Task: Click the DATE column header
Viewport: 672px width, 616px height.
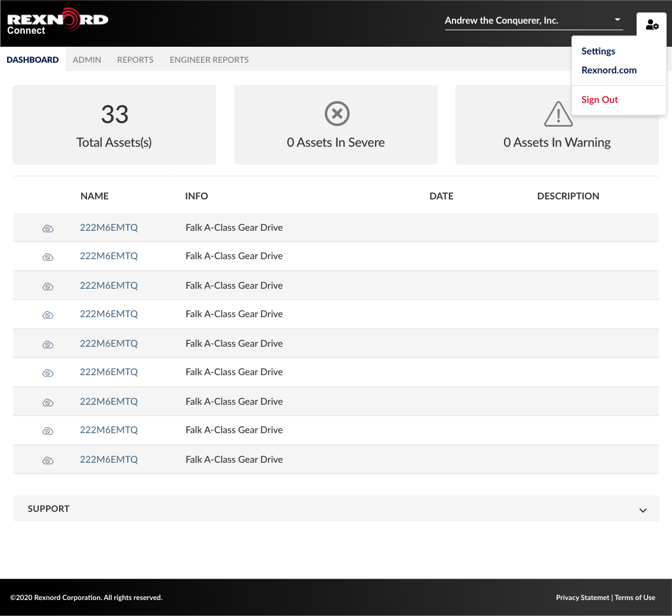Action: point(441,196)
